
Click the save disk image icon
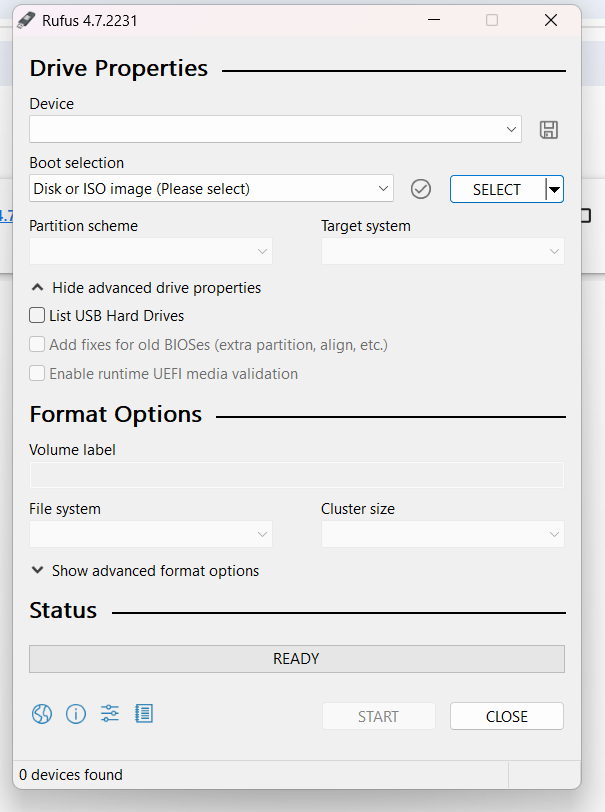[549, 129]
